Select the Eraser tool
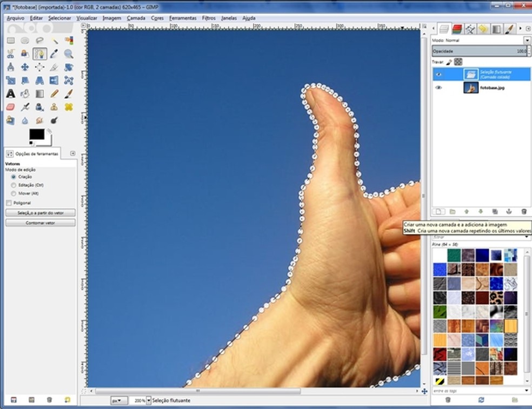 click(11, 107)
